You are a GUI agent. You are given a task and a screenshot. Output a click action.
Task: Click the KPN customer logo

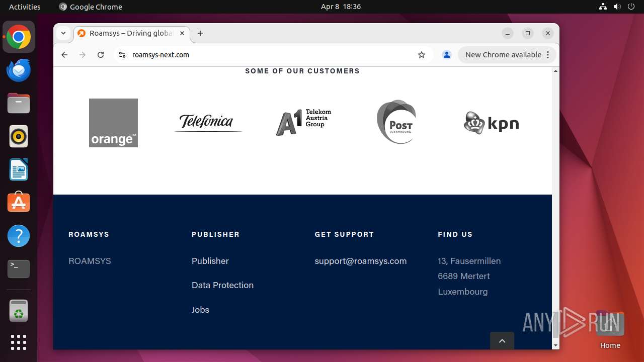point(491,123)
